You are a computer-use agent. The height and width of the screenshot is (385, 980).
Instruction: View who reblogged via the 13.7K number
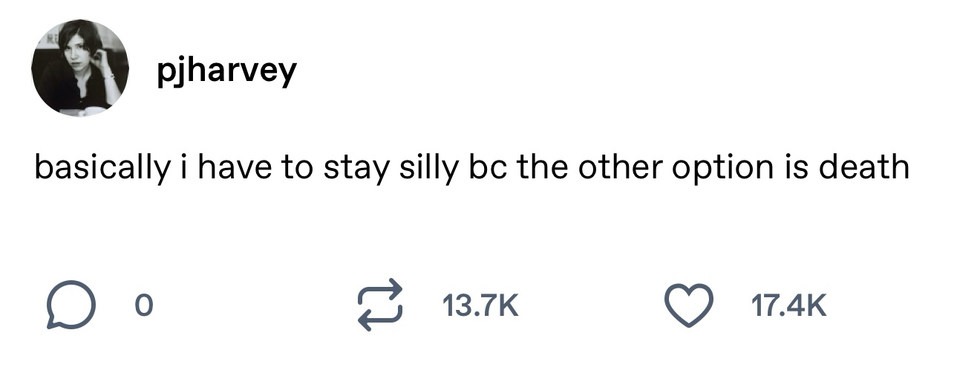point(480,305)
